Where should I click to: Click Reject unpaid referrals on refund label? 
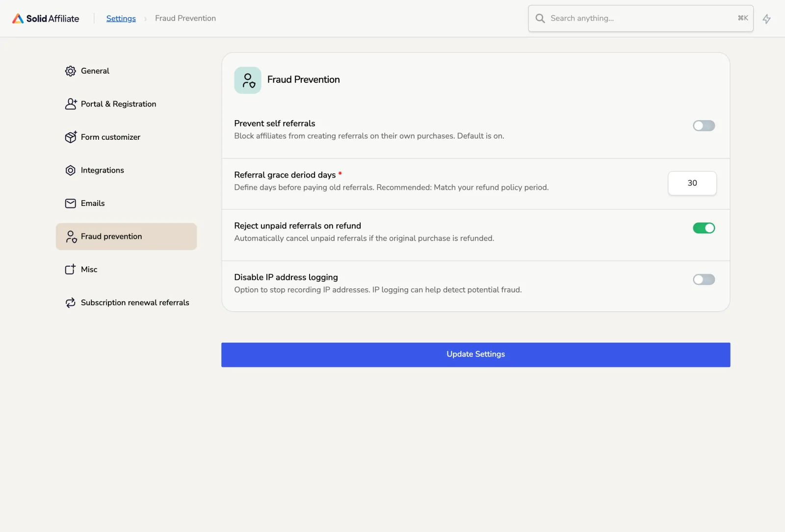pos(297,226)
